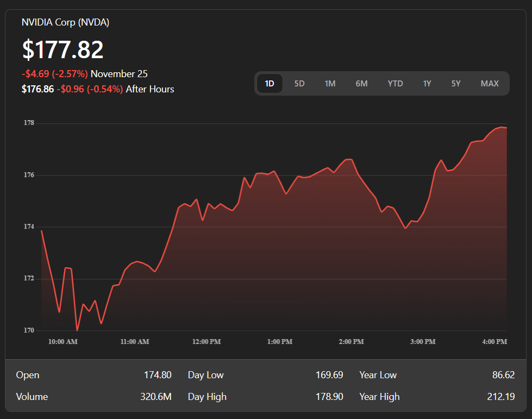
Task: Click the Year Low value 86.62
Action: point(502,375)
